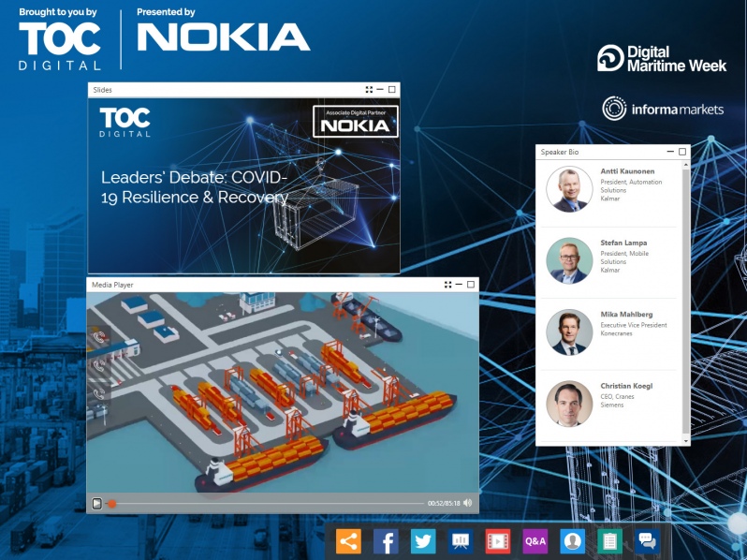The image size is (747, 560).
Task: Open Antti Kaunonen's name link
Action: [627, 171]
